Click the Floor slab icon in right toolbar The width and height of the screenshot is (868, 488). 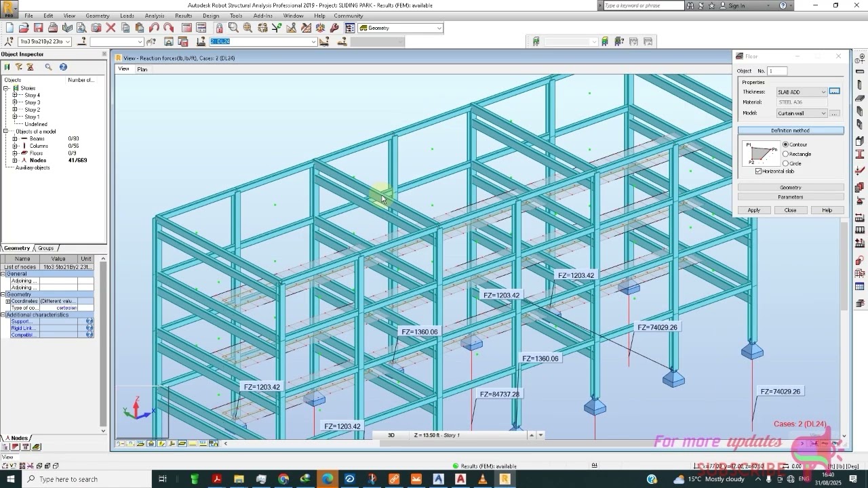click(x=860, y=99)
